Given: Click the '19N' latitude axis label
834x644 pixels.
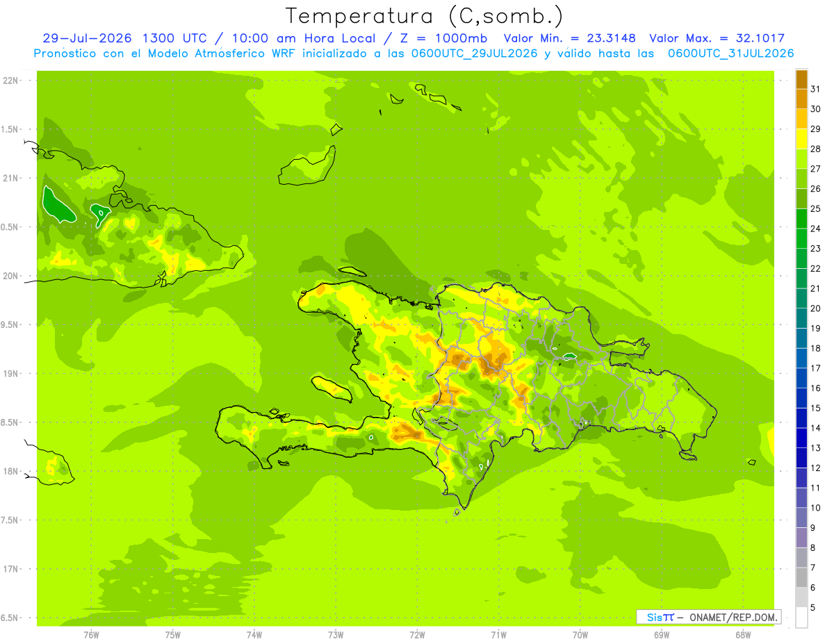Looking at the screenshot, I should coord(10,374).
